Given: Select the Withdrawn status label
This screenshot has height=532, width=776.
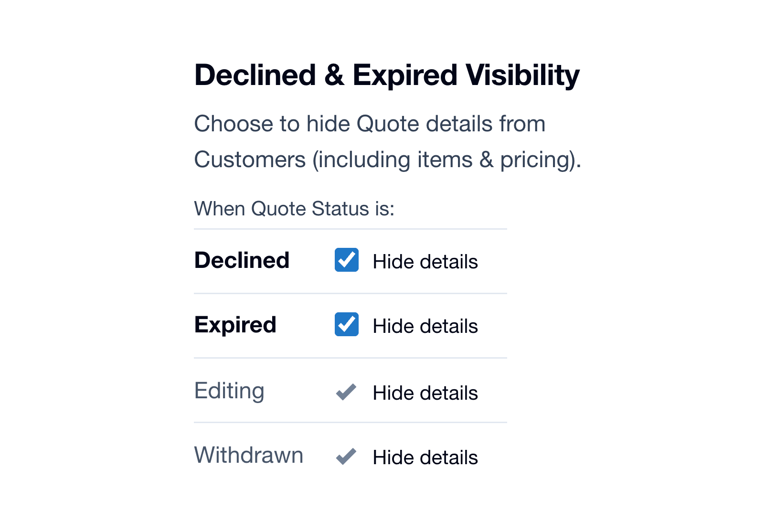Looking at the screenshot, I should click(x=249, y=456).
